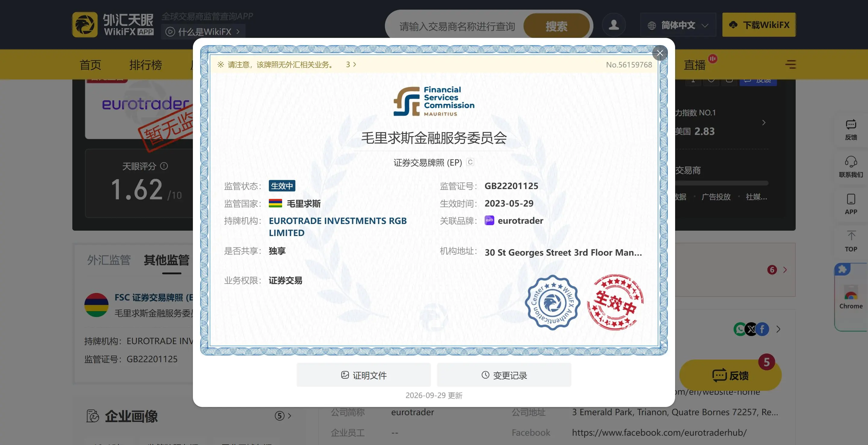
Task: Expand the 影响力指数 NO.1 arrow
Action: click(763, 123)
